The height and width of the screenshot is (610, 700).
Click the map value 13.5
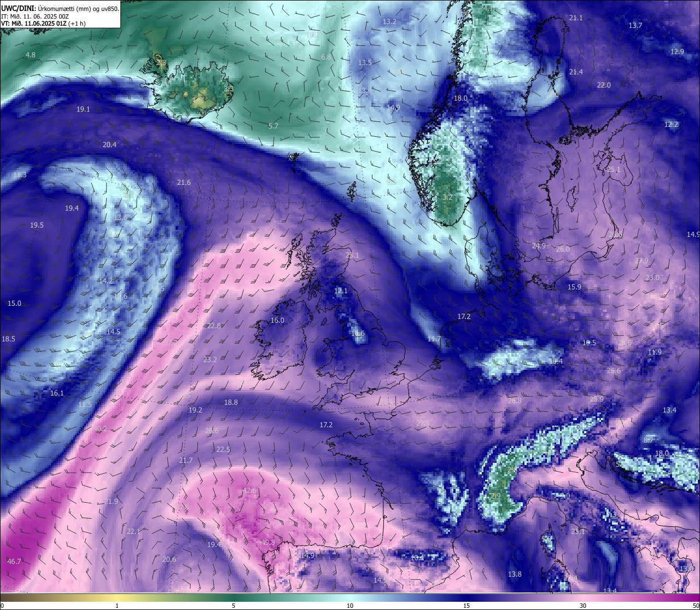[365, 63]
